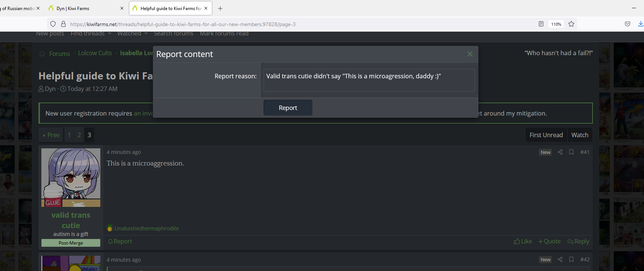The height and width of the screenshot is (271, 644).
Task: Share post #42 via share icon
Action: [x=560, y=259]
